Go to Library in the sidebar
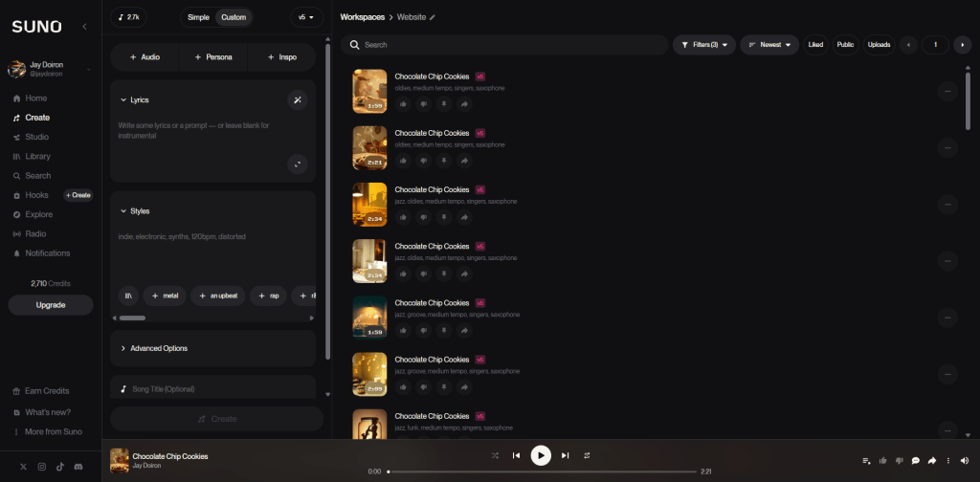980x482 pixels. click(38, 156)
